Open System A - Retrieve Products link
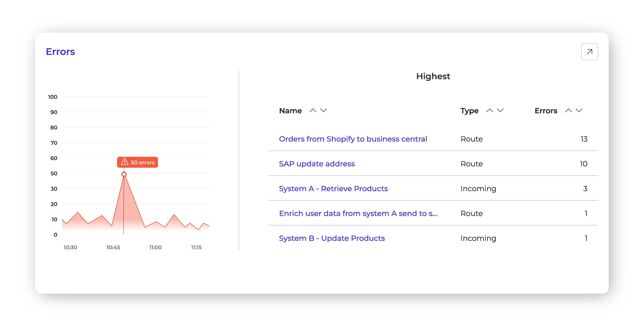The image size is (644, 324). click(x=333, y=189)
